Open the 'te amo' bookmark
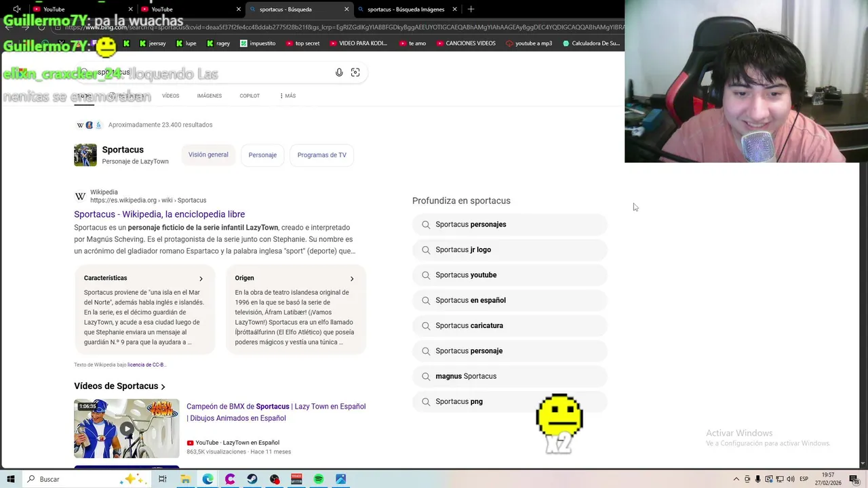Screen dimensions: 868x488 [412, 43]
